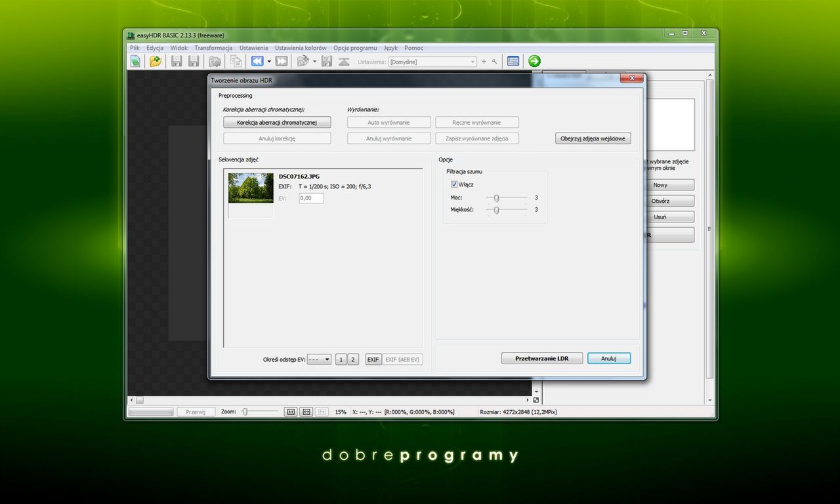
Task: Open the Transformacja menu
Action: coord(213,48)
